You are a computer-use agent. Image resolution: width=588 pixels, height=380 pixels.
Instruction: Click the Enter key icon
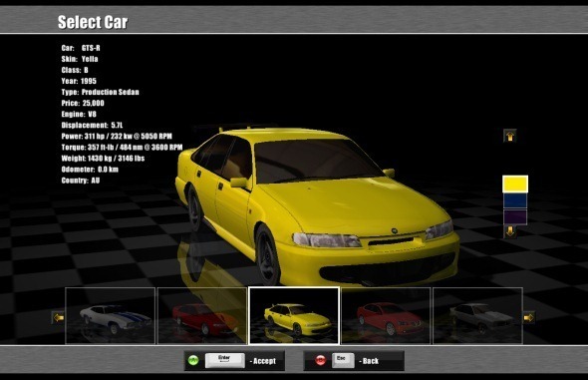click(224, 360)
